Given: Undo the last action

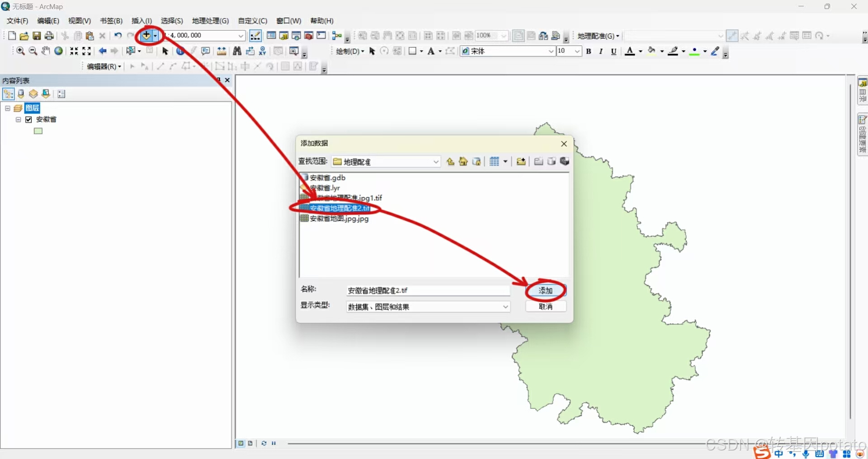Looking at the screenshot, I should [x=118, y=36].
